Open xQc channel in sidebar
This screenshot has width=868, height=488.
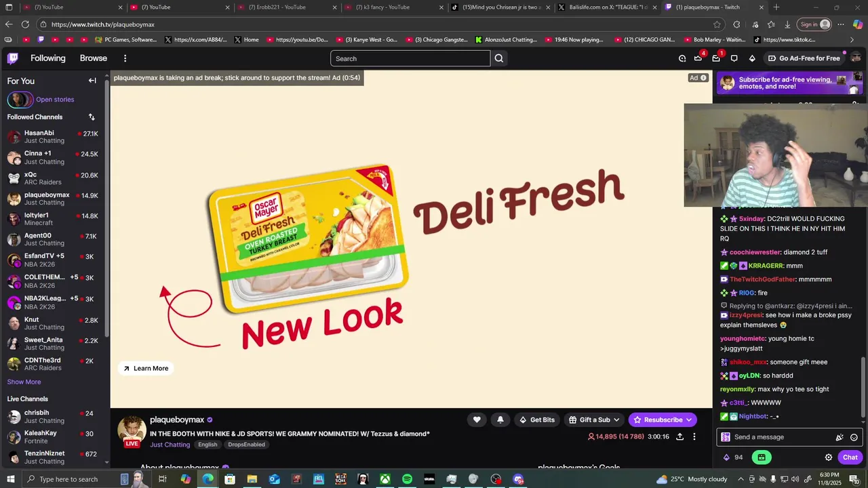point(53,178)
